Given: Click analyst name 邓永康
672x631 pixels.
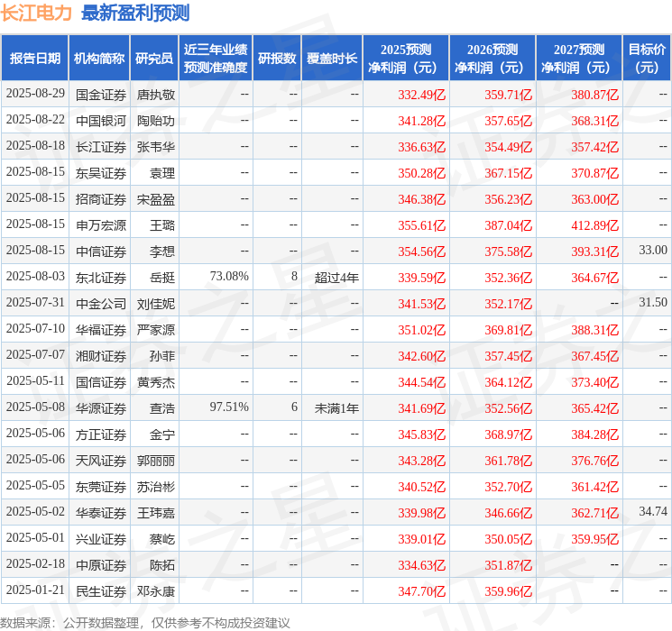Looking at the screenshot, I should pos(155,591).
